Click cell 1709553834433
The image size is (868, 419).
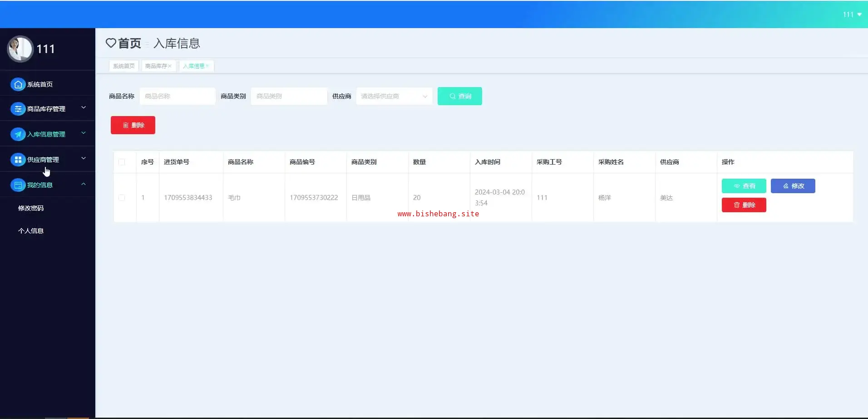(x=188, y=198)
